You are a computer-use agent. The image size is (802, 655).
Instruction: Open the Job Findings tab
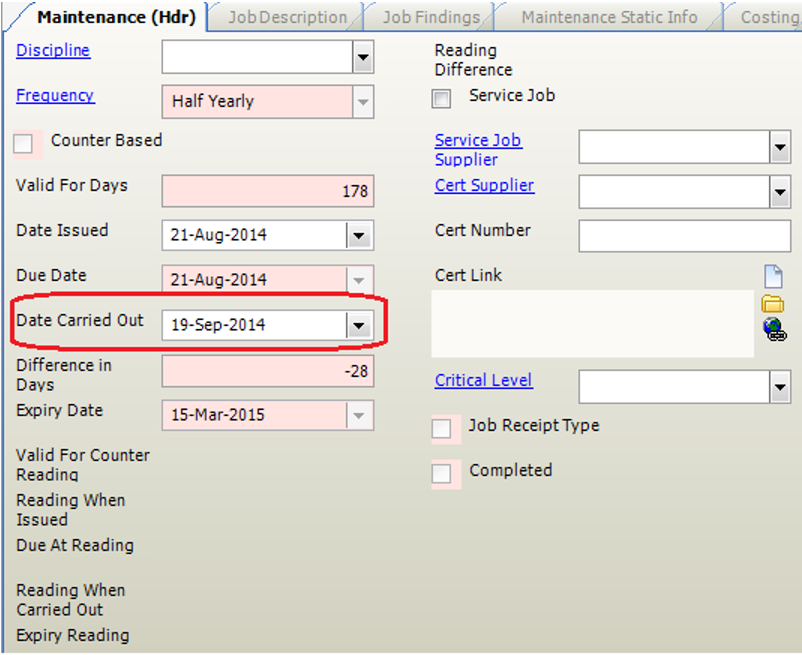point(431,17)
